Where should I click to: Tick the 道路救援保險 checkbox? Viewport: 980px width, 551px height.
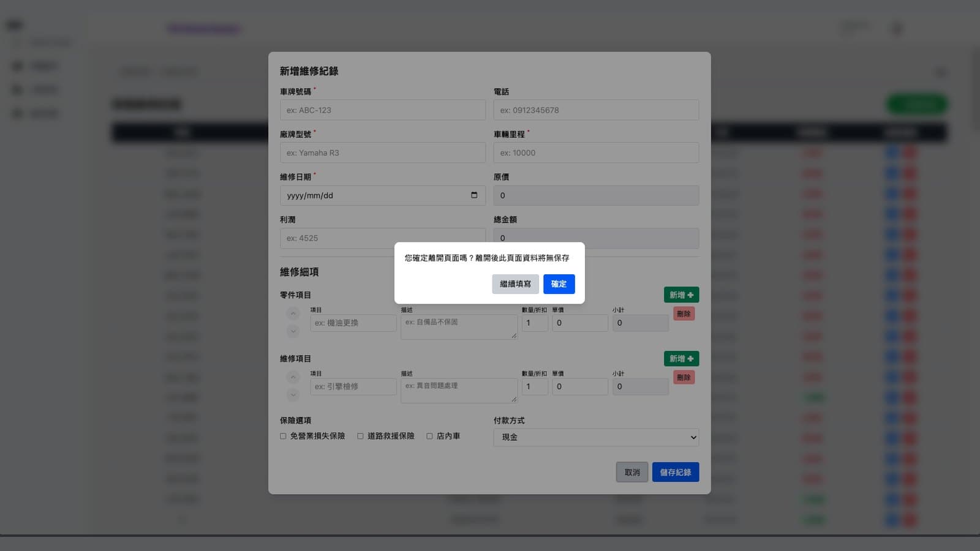[x=360, y=437]
